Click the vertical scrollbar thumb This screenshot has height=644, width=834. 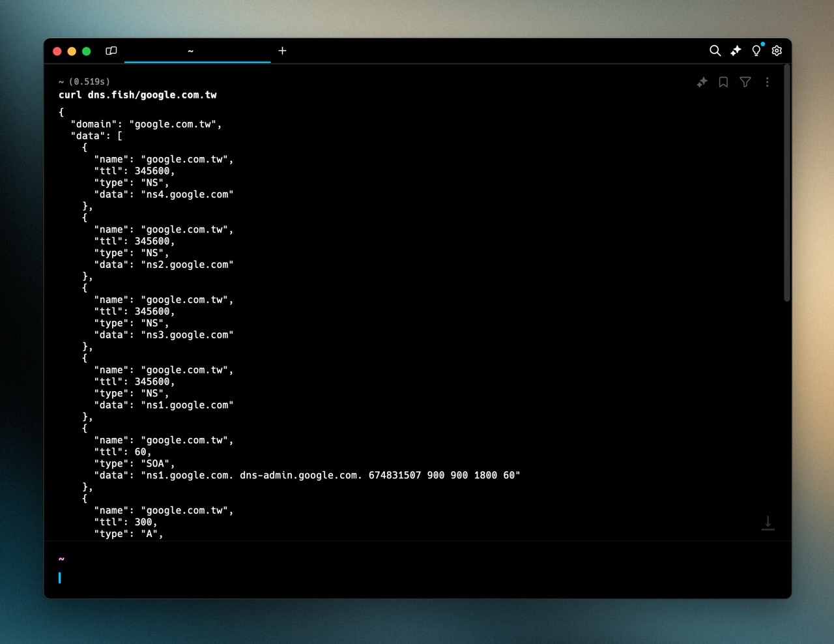click(x=787, y=183)
